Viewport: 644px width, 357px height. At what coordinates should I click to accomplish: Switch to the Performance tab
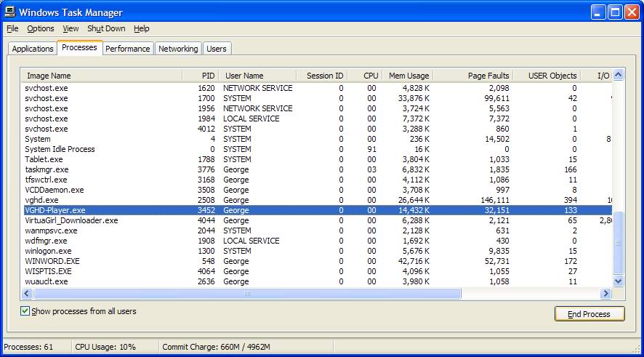(x=127, y=49)
